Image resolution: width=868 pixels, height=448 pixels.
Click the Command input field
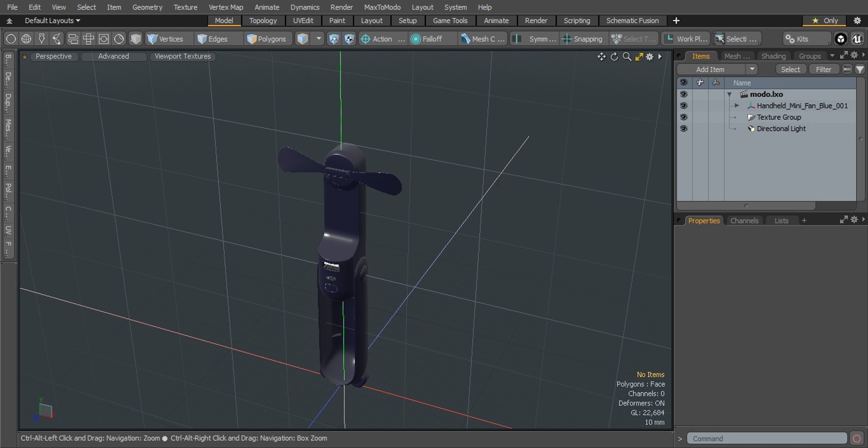coord(767,439)
